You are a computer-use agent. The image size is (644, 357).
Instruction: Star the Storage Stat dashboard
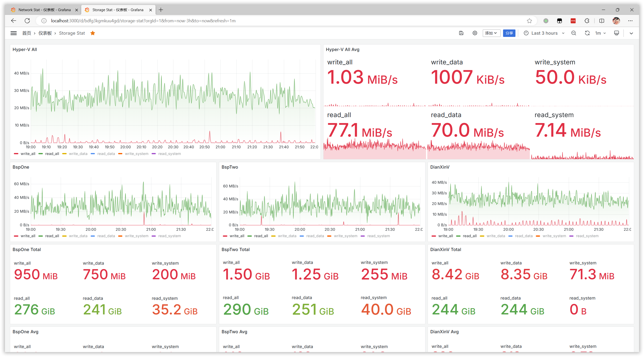coord(93,33)
